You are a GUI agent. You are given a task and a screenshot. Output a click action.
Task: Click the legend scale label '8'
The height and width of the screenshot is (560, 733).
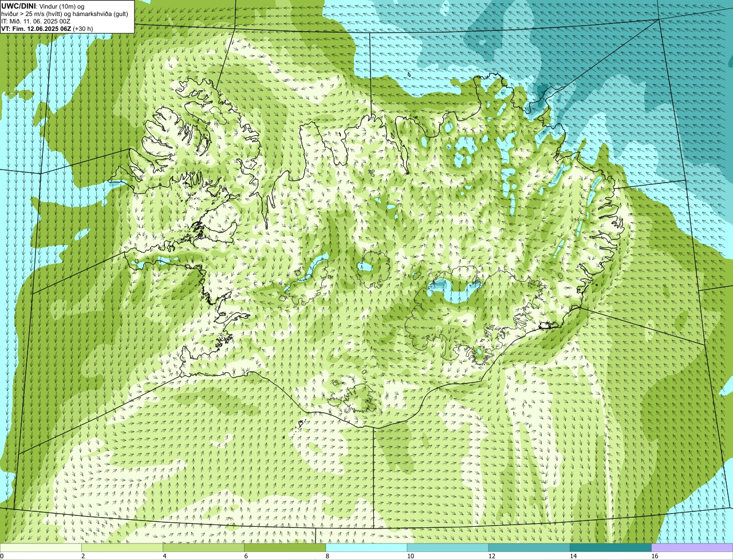pos(327,556)
